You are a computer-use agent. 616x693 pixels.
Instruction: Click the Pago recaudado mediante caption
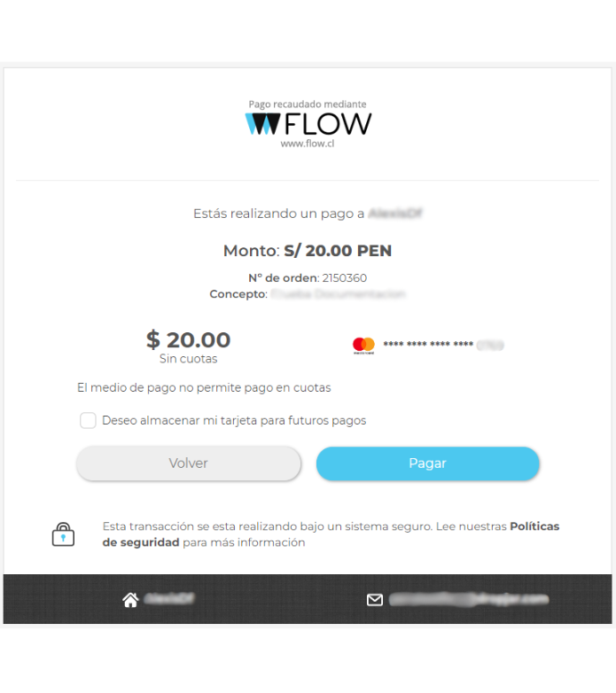pyautogui.click(x=308, y=105)
